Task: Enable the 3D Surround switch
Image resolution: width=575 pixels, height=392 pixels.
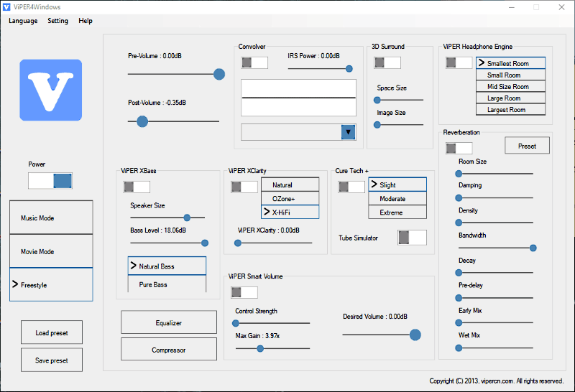Action: (387, 62)
